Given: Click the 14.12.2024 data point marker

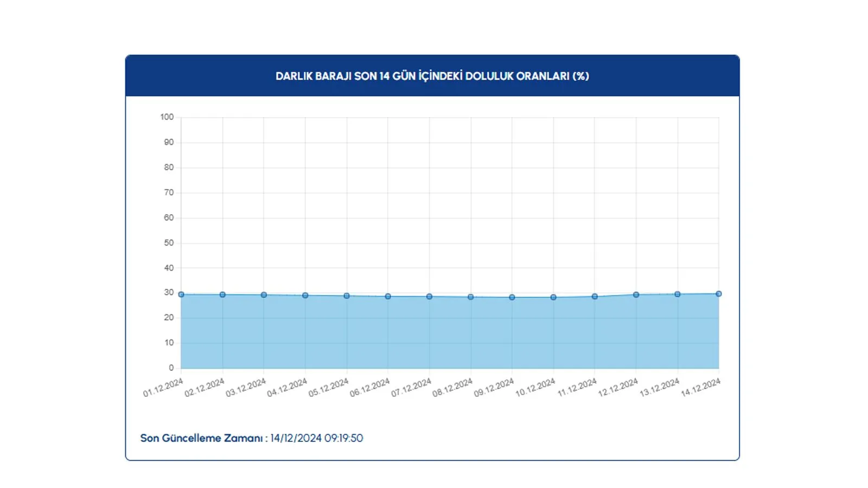Looking at the screenshot, I should click(719, 294).
